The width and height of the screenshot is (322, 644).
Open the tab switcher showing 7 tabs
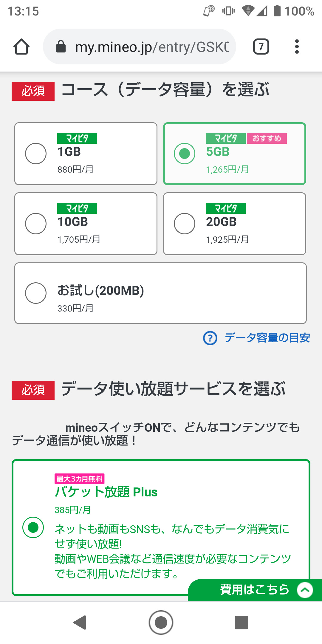[x=261, y=47]
